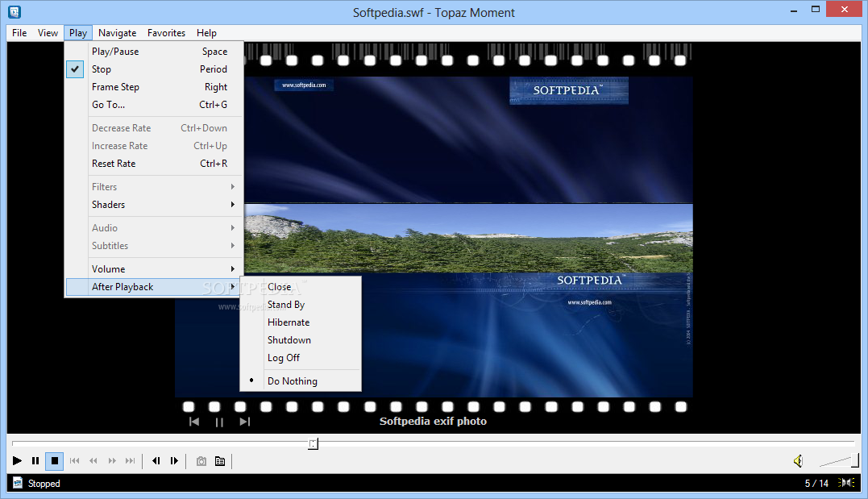Click the file icon in the status bar
868x499 pixels.
18,483
